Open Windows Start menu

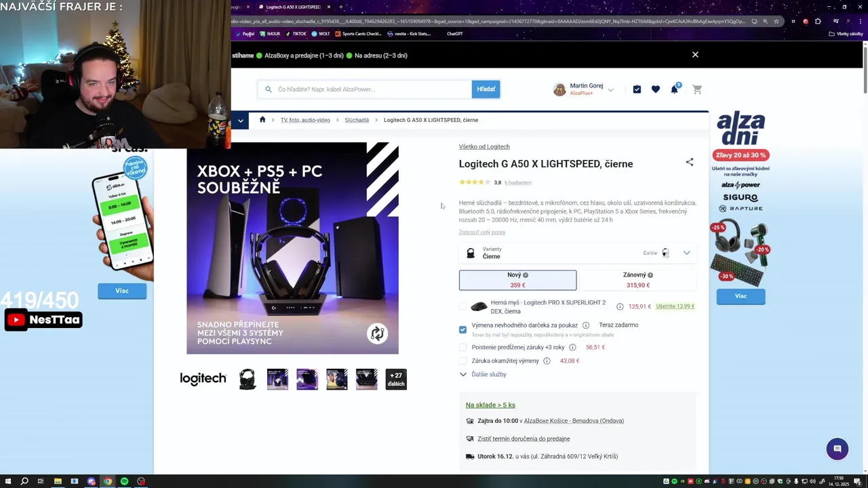pos(7,481)
